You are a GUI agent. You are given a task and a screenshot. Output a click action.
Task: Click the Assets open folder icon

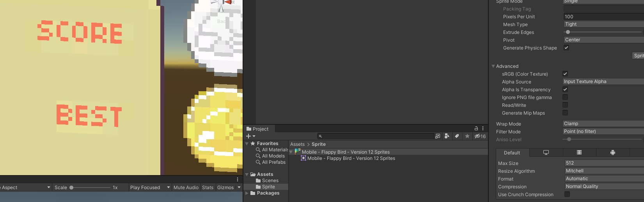click(x=253, y=174)
